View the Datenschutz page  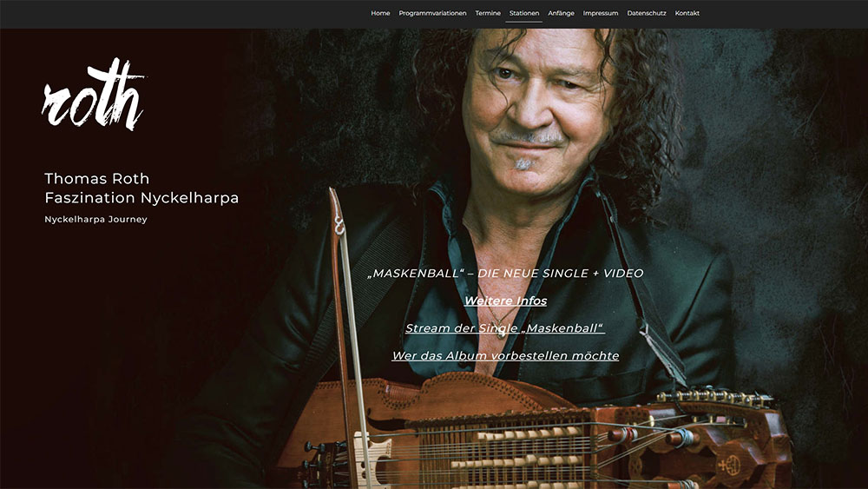646,13
